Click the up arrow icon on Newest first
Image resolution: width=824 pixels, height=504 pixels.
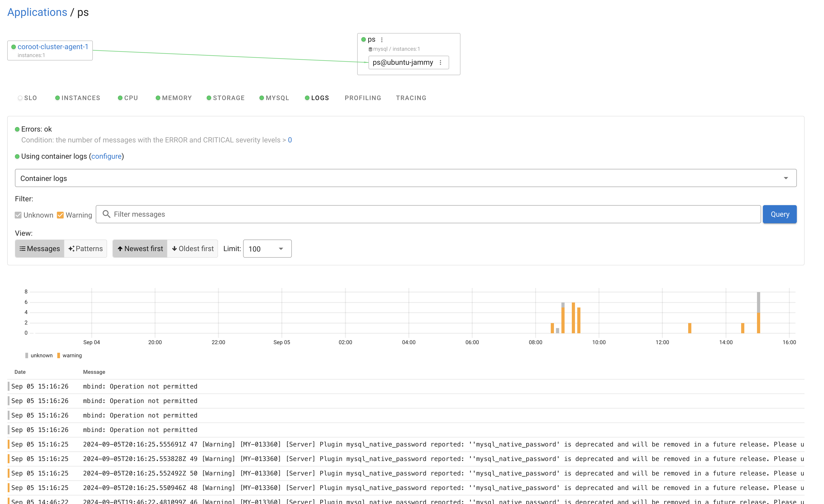(x=120, y=249)
